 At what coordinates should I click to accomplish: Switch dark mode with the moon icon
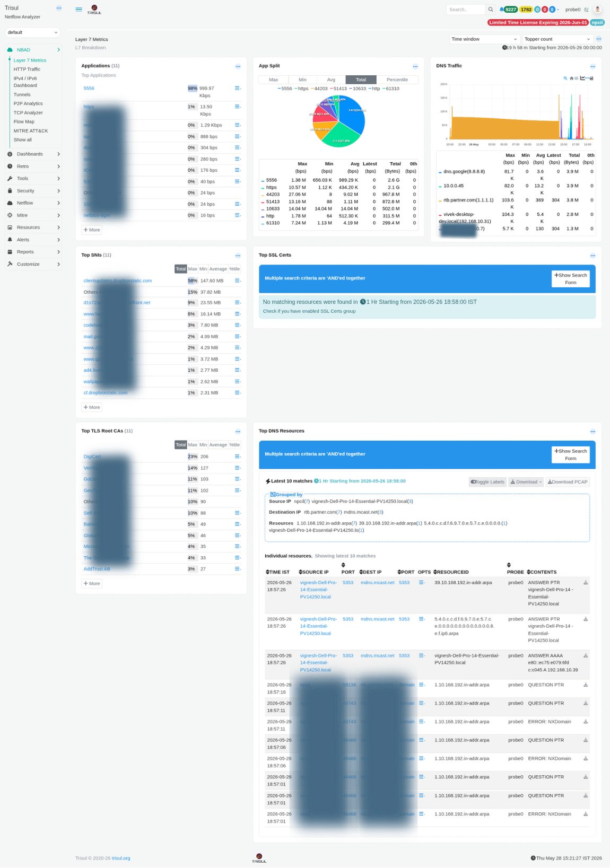[x=587, y=10]
